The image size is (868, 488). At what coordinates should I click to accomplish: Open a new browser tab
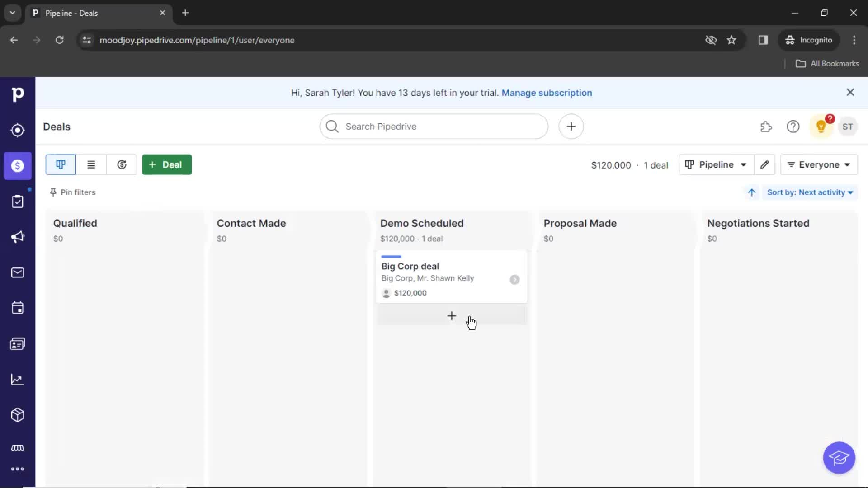[x=185, y=13]
